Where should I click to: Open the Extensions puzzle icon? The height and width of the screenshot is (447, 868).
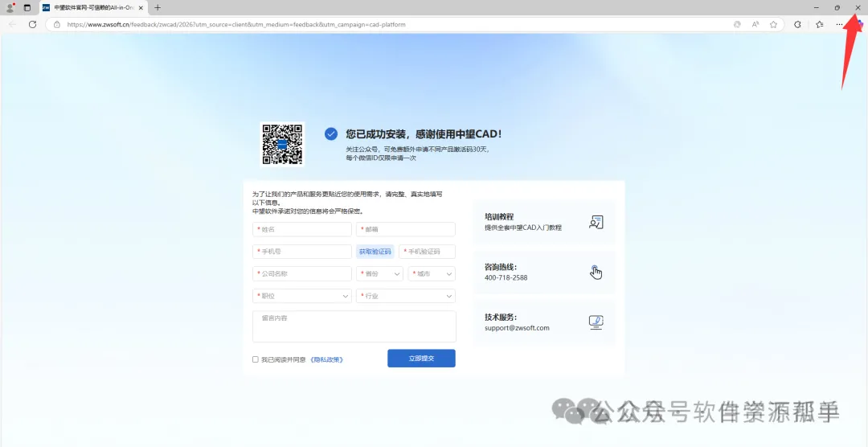coord(798,24)
